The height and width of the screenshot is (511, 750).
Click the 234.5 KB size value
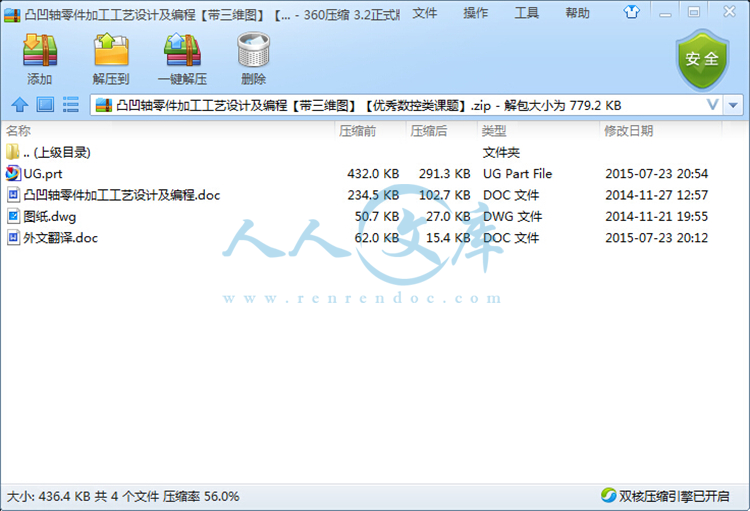373,195
